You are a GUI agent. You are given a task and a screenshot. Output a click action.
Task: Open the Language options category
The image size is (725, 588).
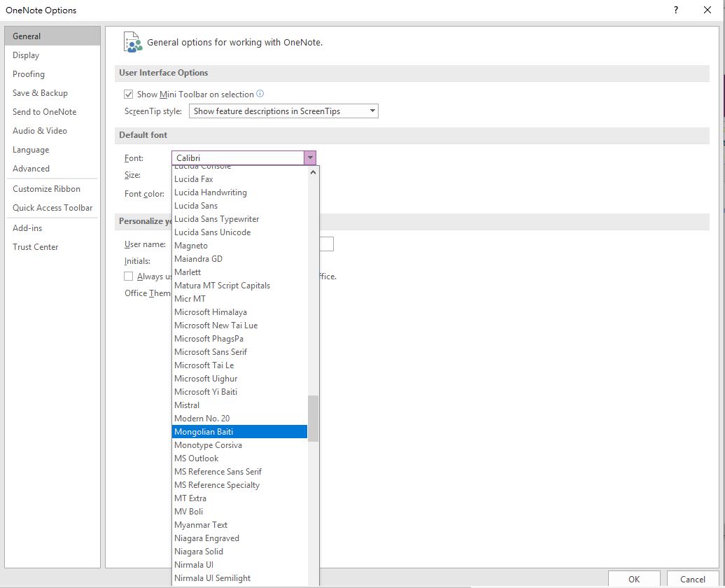click(52, 150)
